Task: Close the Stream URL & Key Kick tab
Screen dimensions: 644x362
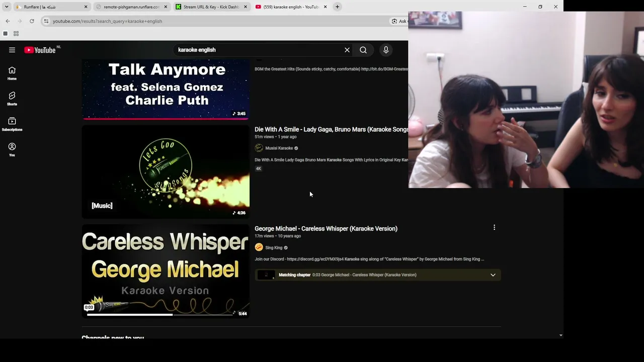Action: [246, 7]
